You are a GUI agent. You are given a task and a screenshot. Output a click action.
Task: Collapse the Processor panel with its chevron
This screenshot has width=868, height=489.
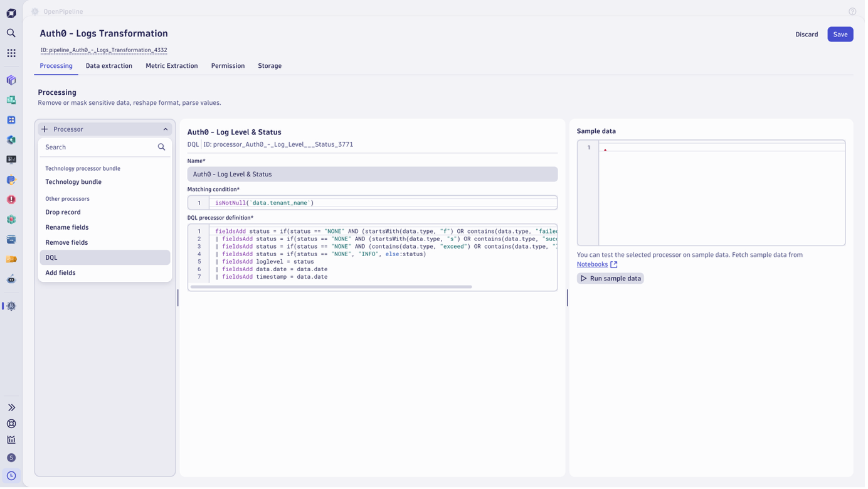click(164, 129)
